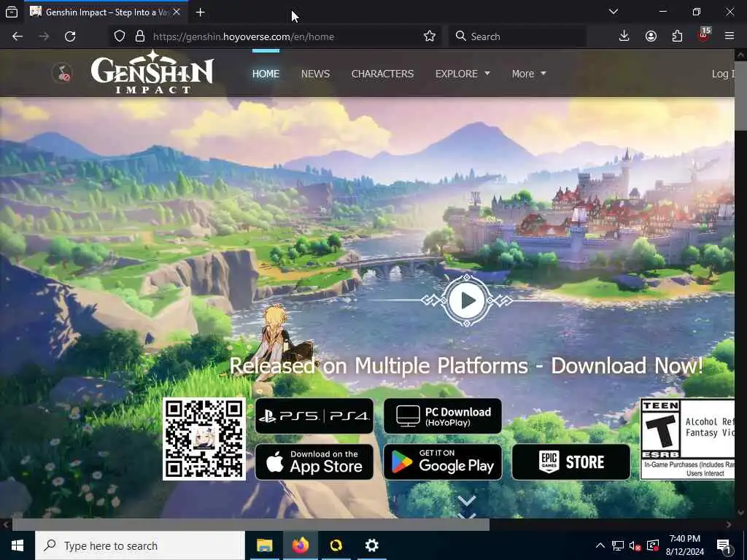Expand the More dropdown menu
Image resolution: width=747 pixels, height=560 pixels.
(528, 74)
